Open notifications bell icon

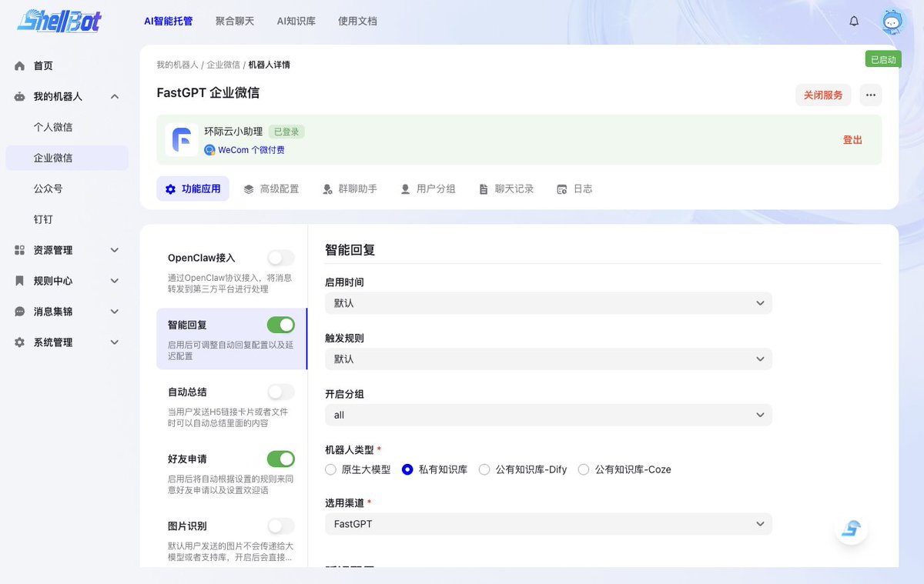pos(854,22)
